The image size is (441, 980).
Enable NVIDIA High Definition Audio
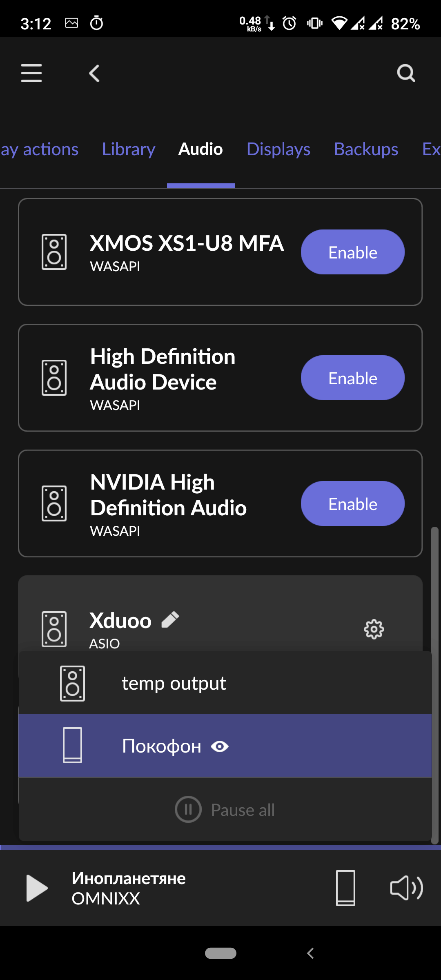pyautogui.click(x=352, y=503)
